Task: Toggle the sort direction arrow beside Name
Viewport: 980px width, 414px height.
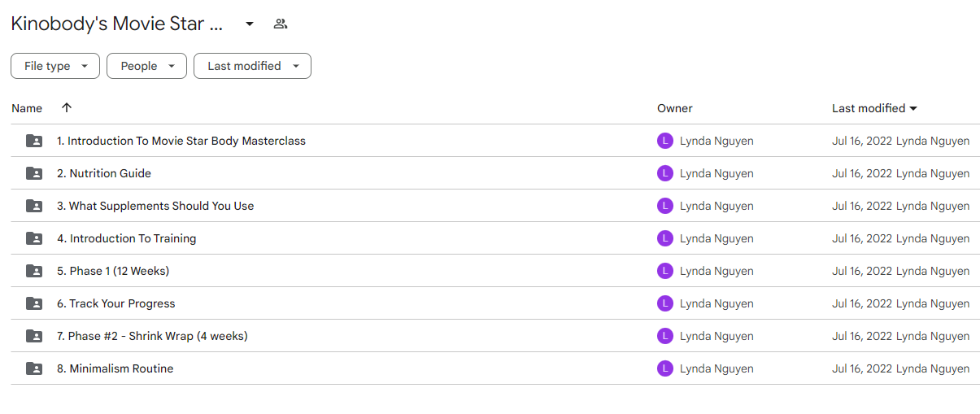Action: click(x=67, y=107)
